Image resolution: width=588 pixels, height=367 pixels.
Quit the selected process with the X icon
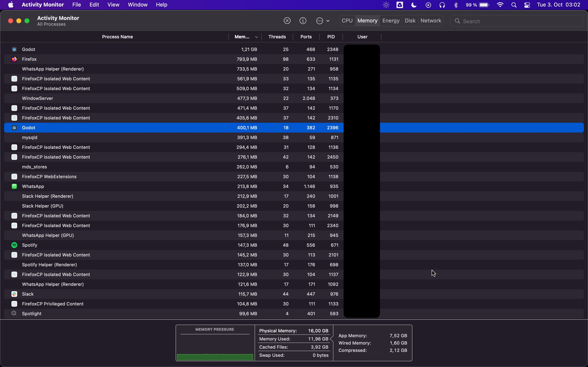pos(287,21)
